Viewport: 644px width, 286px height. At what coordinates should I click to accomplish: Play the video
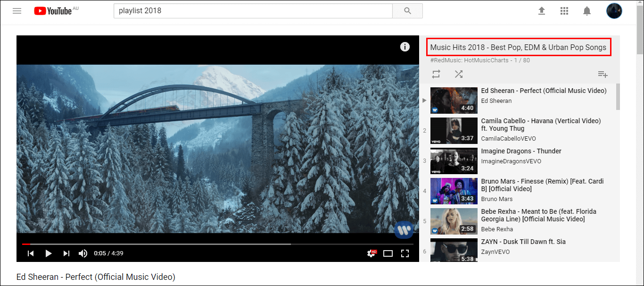(48, 253)
